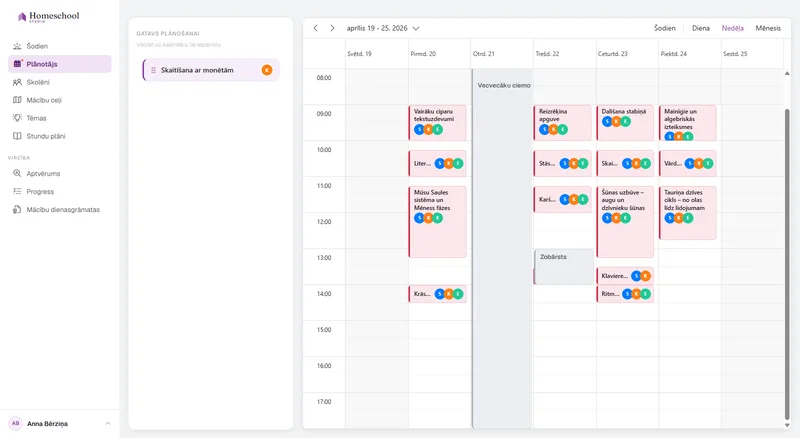800x438 pixels.
Task: Expand Anna Bērziņa account menu chevron
Action: click(108, 423)
